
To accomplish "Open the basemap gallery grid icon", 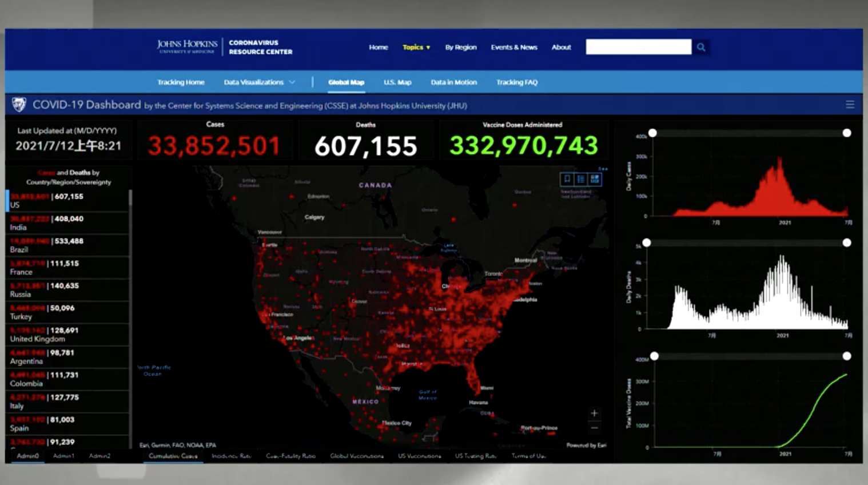I will click(595, 179).
